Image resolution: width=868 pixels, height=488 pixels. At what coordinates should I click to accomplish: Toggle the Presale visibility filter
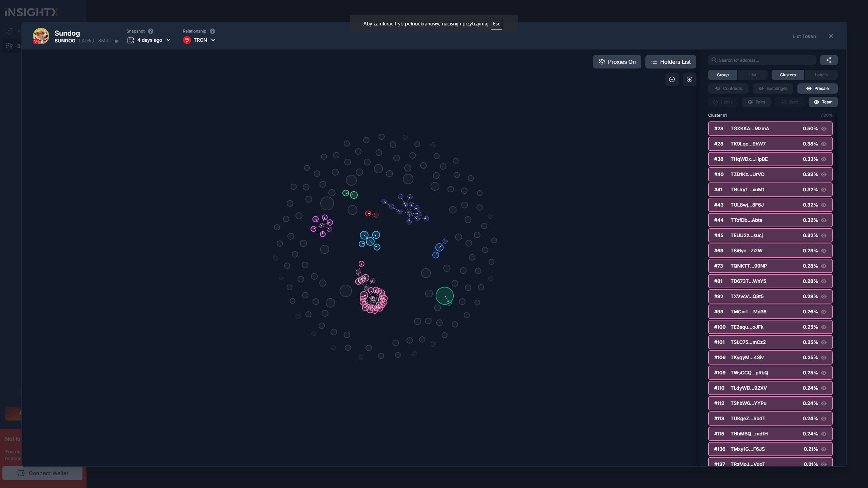point(817,89)
